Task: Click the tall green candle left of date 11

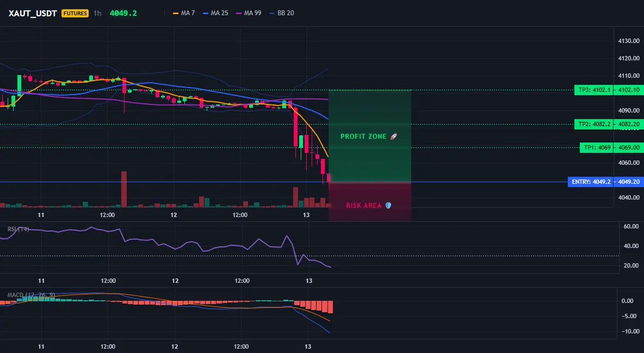Action: coord(19,85)
